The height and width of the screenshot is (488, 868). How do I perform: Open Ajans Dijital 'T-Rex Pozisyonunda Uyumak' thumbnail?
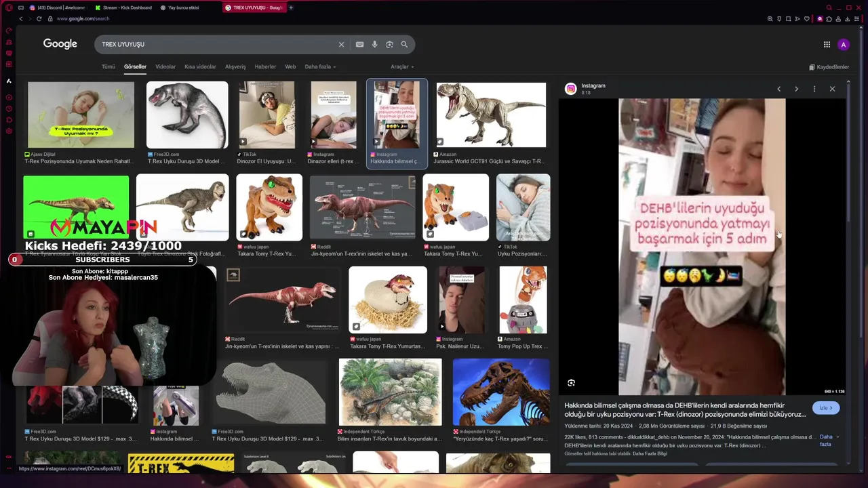click(81, 115)
